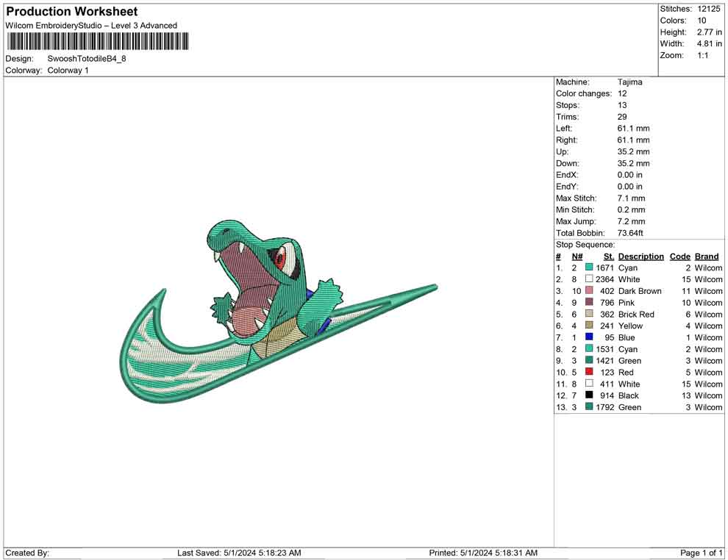Click the Blue 95 color swatch
The height and width of the screenshot is (560, 728).
point(589,337)
